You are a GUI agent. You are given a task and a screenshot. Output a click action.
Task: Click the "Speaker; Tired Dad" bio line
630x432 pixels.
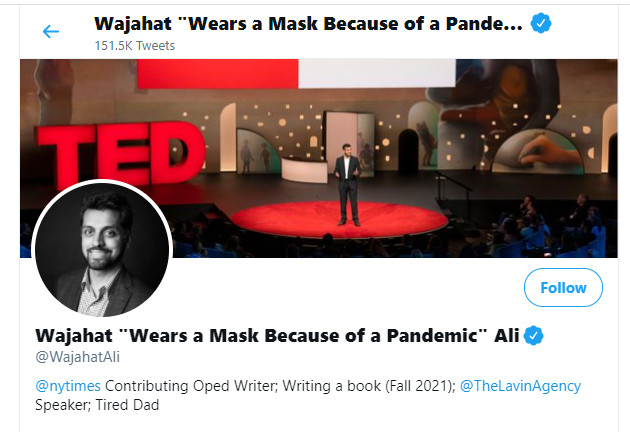(97, 405)
